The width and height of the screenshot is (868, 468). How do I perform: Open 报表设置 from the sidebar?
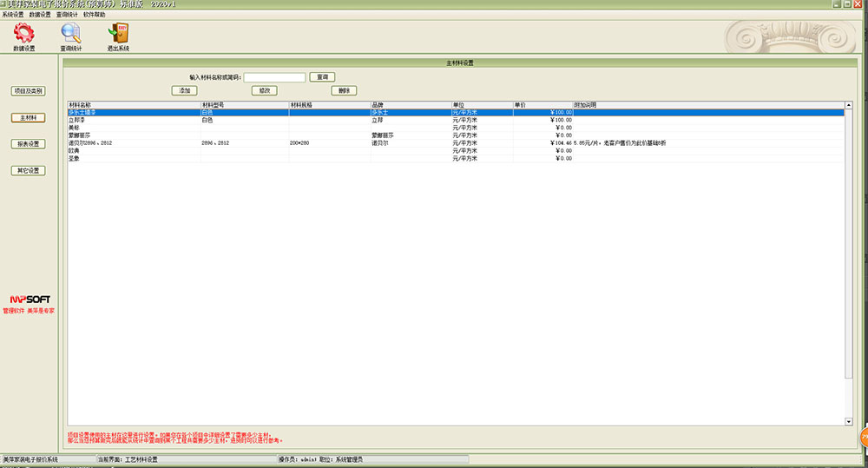28,144
